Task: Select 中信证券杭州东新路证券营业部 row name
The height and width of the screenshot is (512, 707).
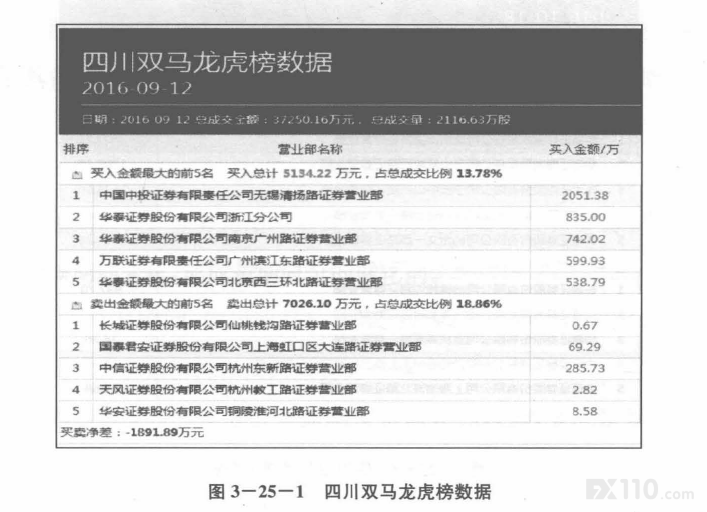Action: coord(228,368)
